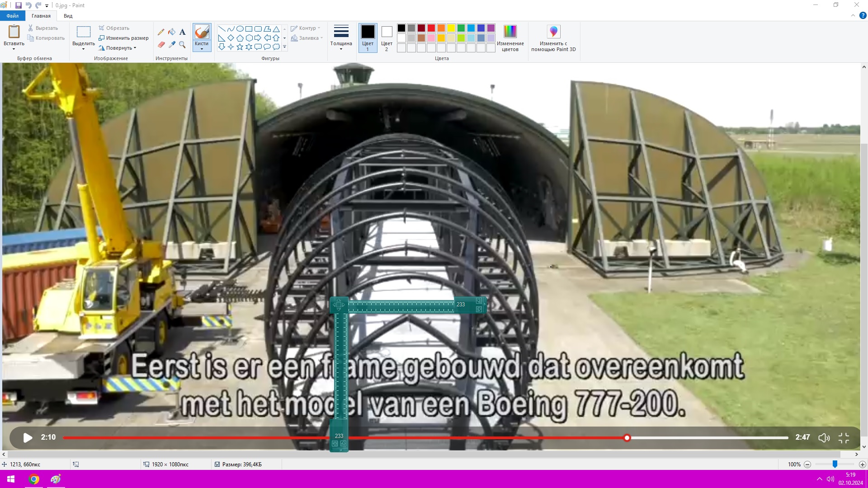Pick the oval shape

point(240,29)
